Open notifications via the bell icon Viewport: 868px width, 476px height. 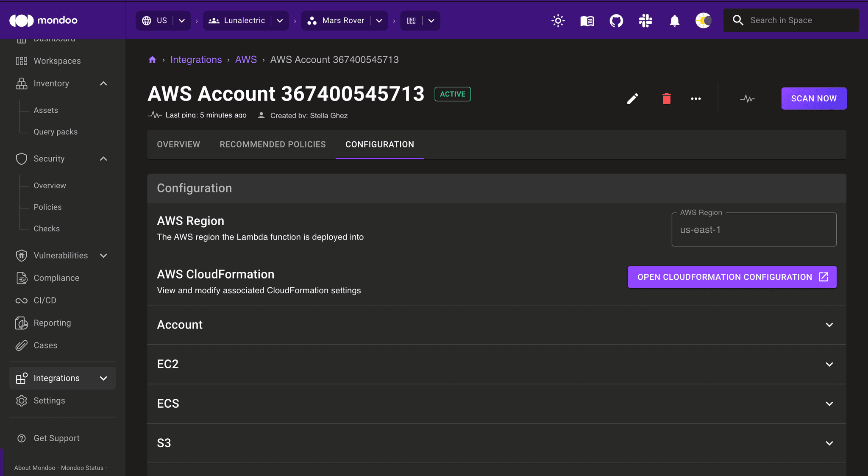click(674, 20)
